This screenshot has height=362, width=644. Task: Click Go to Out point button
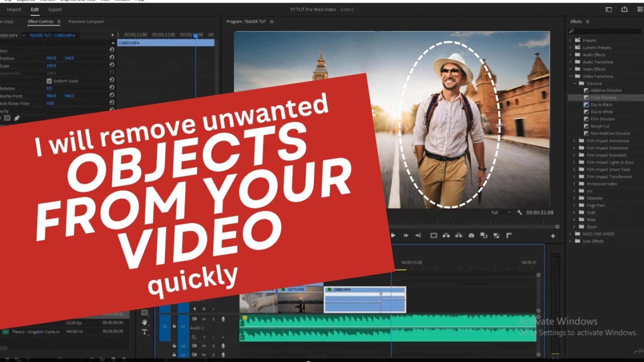click(x=418, y=236)
